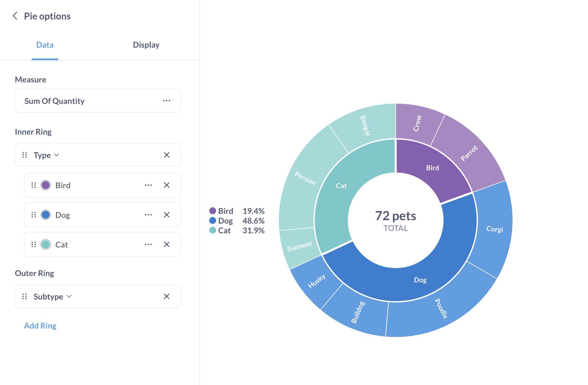Click the back chevron to leave Pie options

(x=15, y=16)
